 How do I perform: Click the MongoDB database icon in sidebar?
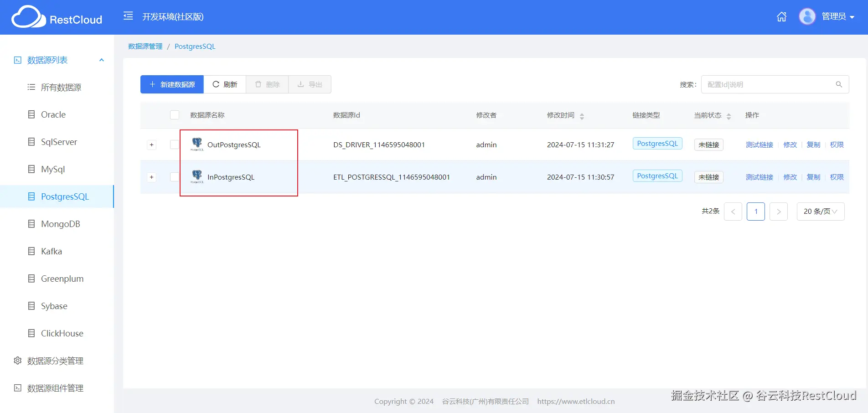click(31, 224)
